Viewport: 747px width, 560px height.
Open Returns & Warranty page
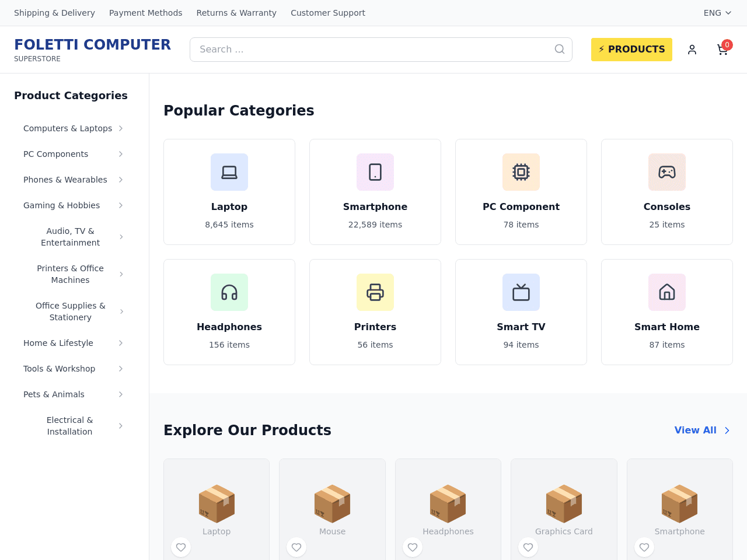pyautogui.click(x=236, y=13)
